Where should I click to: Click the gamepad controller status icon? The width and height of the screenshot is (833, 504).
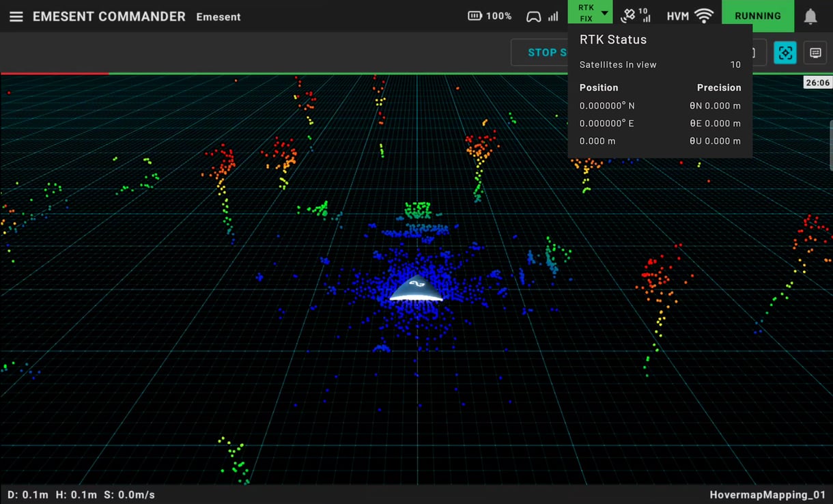(x=533, y=16)
